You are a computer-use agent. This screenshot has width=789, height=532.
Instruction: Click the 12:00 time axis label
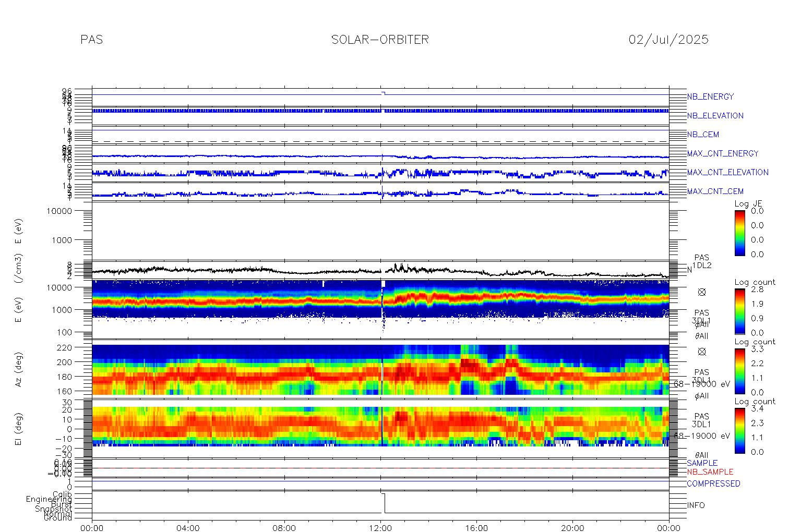click(380, 528)
